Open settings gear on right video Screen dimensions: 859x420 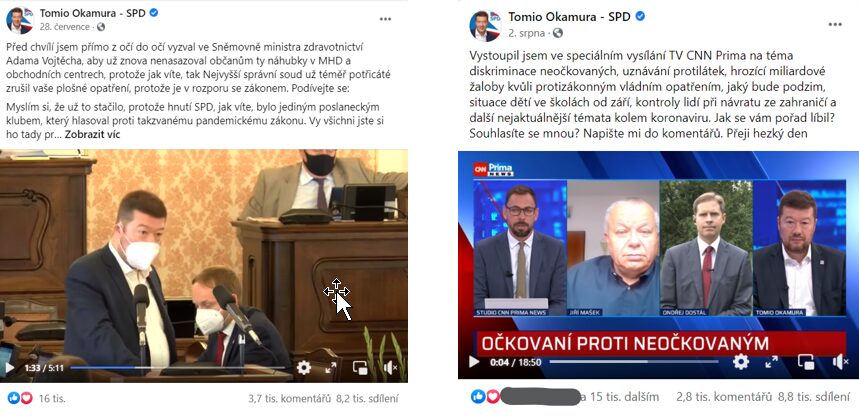[741, 361]
